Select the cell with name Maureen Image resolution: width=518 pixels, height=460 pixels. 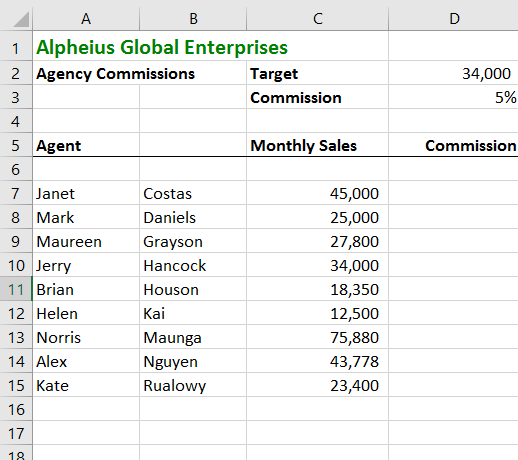click(86, 241)
